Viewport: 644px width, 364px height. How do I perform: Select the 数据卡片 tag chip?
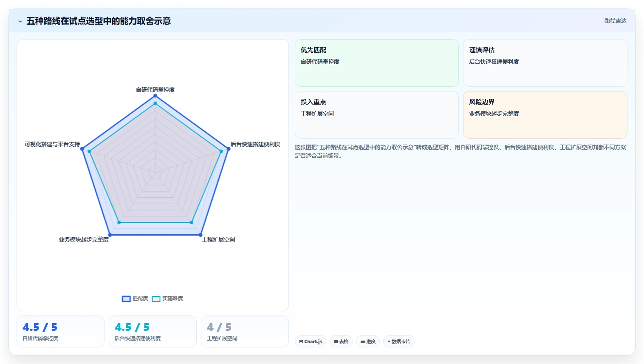[399, 341]
